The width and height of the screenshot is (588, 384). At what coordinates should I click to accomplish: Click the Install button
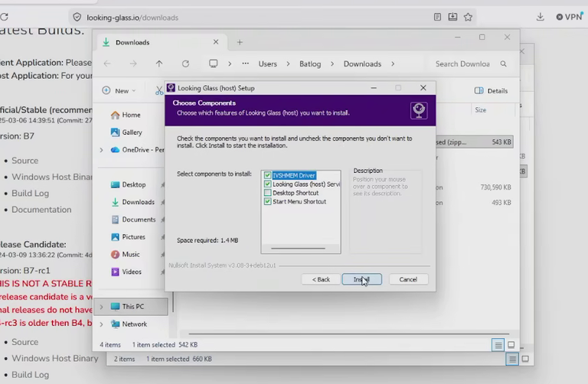click(x=362, y=279)
